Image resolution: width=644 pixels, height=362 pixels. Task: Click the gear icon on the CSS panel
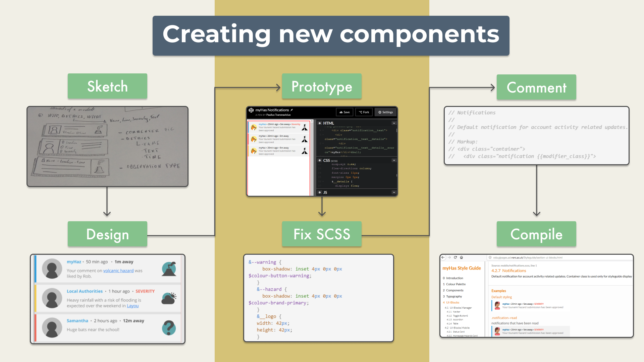pyautogui.click(x=320, y=161)
